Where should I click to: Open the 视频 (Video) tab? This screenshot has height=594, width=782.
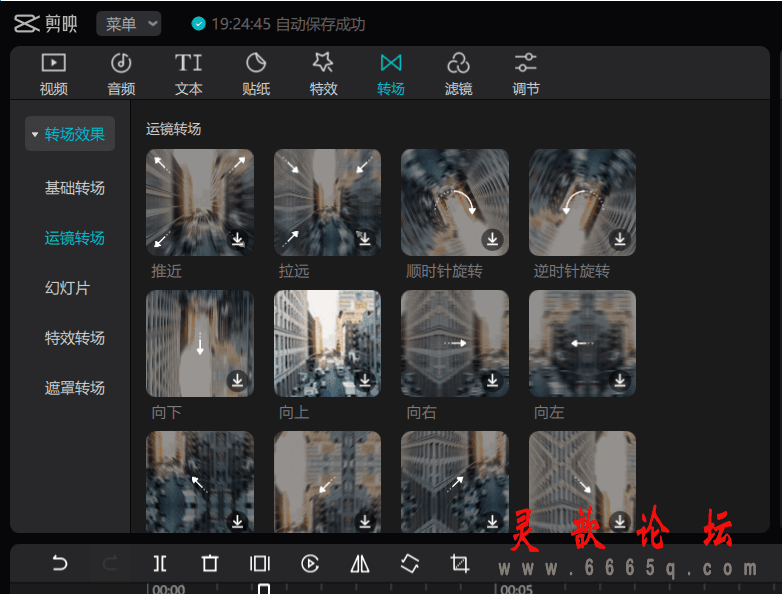[53, 74]
